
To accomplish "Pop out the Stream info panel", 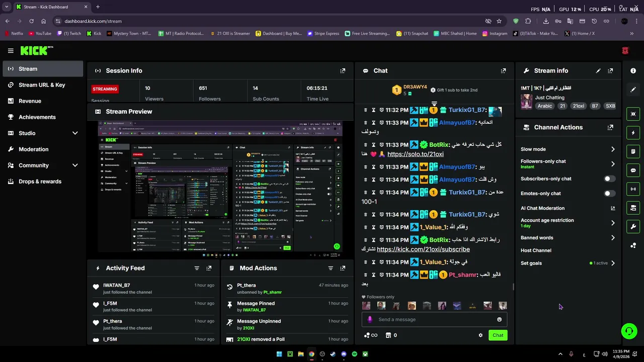I will coord(610,71).
